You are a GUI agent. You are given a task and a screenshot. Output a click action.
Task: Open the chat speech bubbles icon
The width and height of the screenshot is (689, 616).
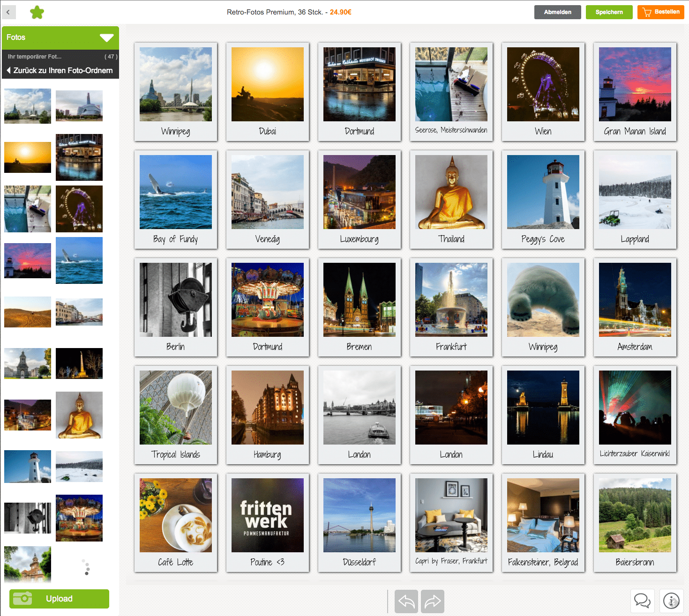point(642,601)
